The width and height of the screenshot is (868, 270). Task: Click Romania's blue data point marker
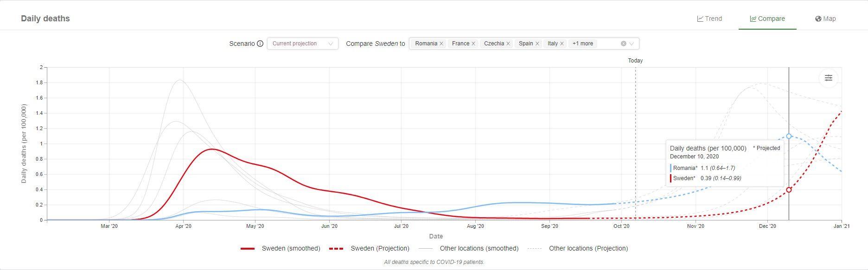pos(789,136)
